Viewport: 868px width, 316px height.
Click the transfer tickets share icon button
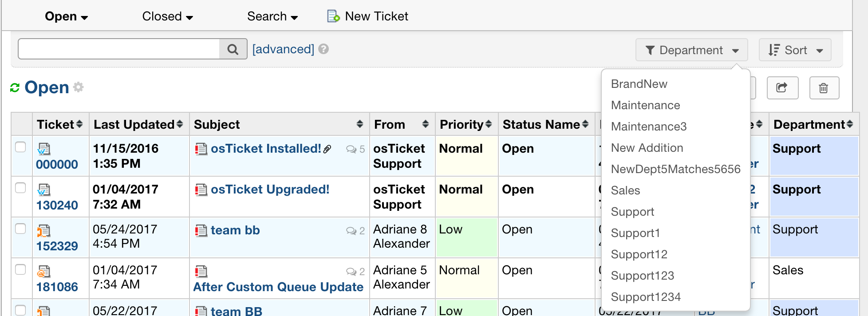click(x=782, y=88)
